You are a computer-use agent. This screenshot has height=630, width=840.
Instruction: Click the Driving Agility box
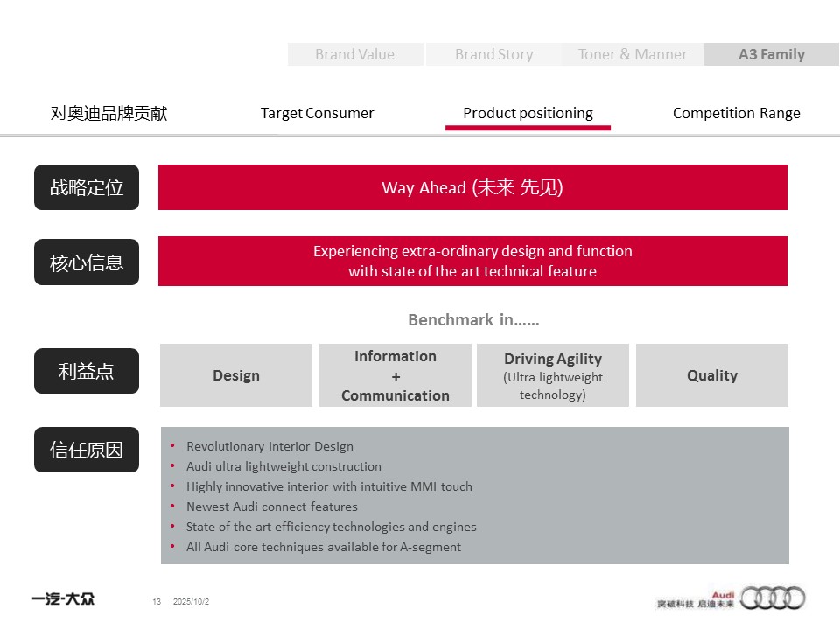point(553,375)
